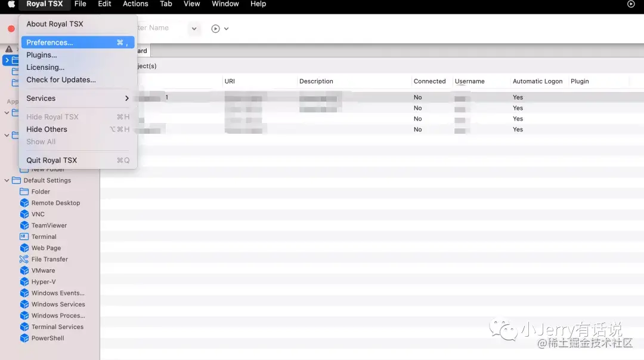Click the menu bar play status icon
This screenshot has width=644, height=360.
(631, 4)
